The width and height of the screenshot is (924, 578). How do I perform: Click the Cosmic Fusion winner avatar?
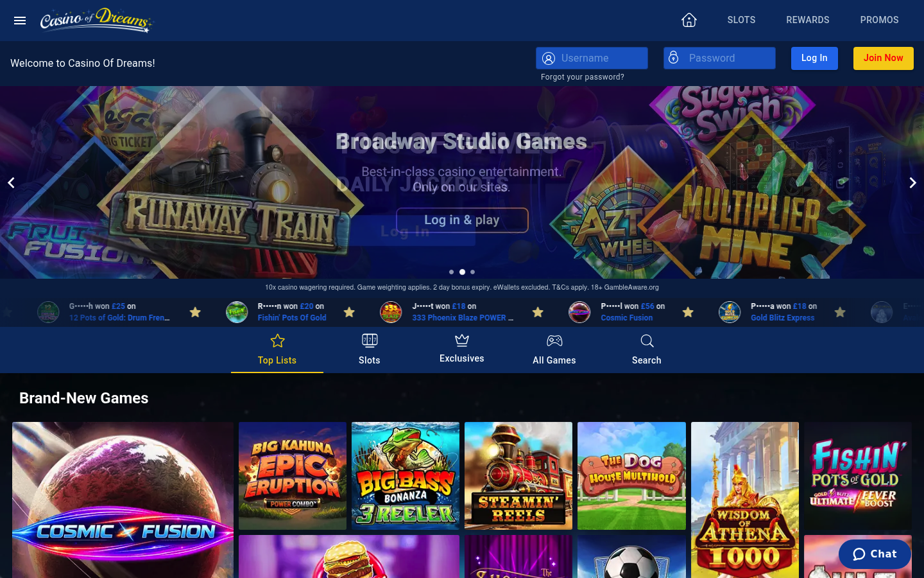pos(579,312)
